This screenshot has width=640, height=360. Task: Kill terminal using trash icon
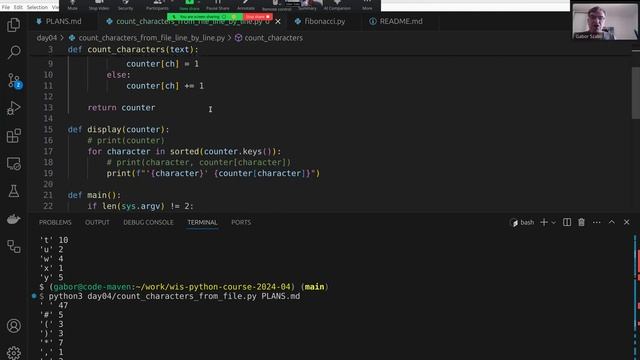581,222
